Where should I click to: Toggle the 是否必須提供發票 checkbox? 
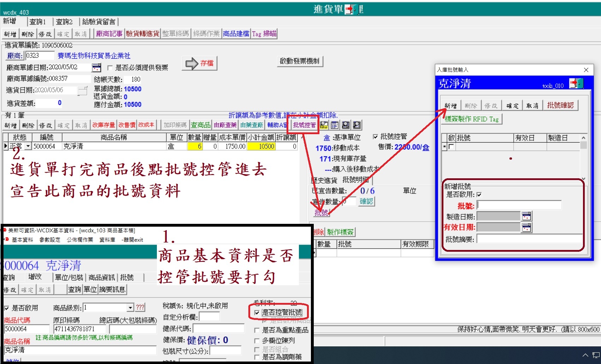tap(110, 68)
